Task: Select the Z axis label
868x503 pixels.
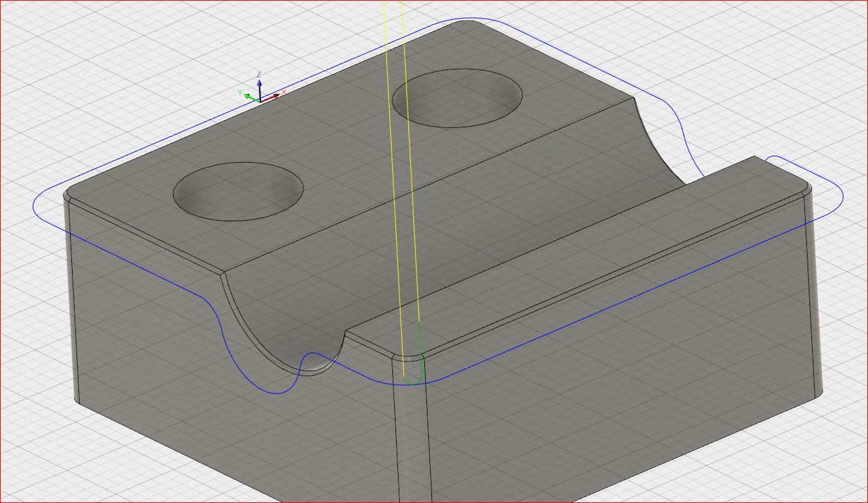Action: coord(259,73)
